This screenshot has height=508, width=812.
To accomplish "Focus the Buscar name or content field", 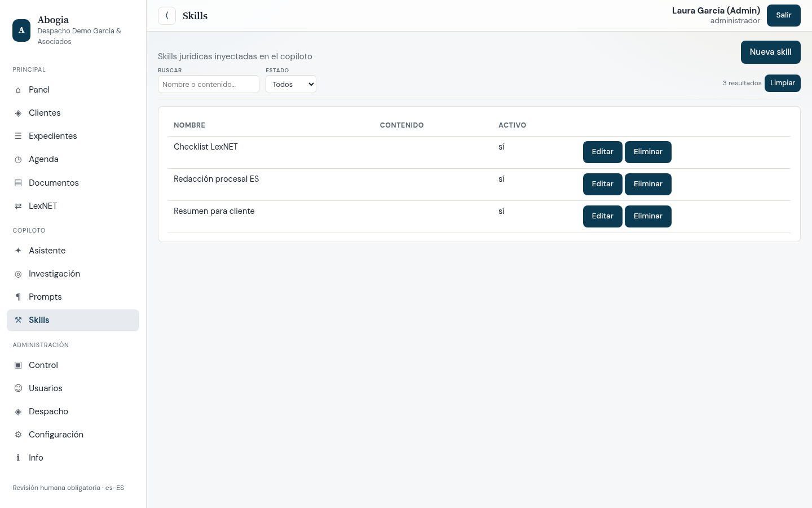I will [209, 84].
